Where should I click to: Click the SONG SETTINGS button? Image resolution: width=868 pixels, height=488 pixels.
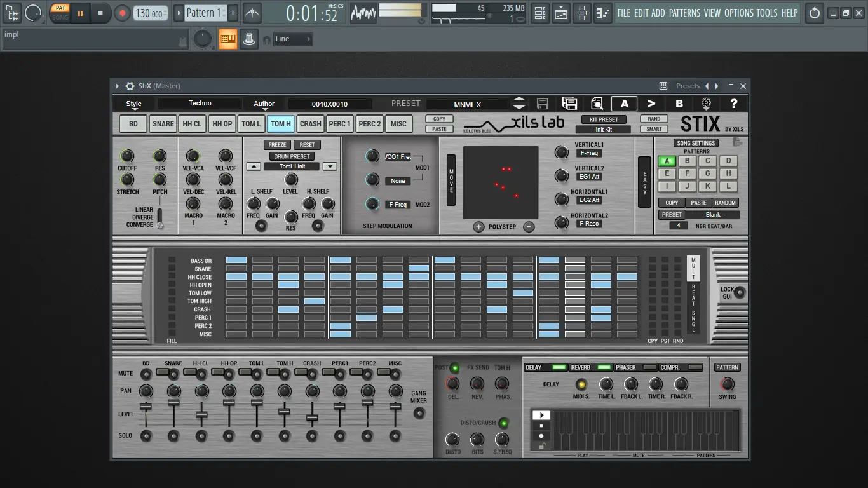pyautogui.click(x=695, y=143)
